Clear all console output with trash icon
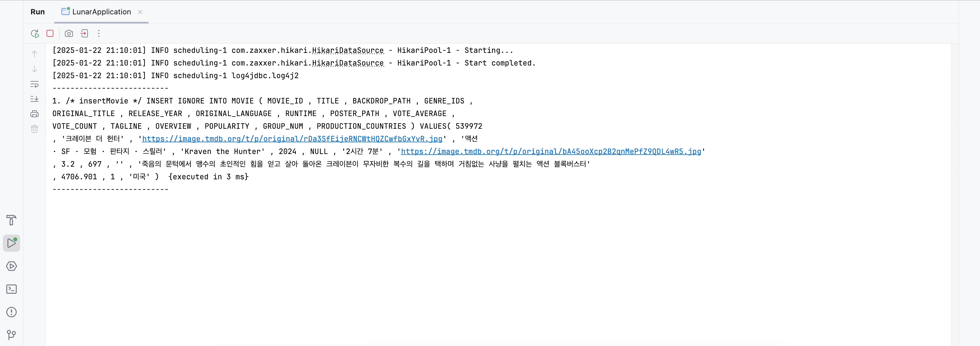 34,129
